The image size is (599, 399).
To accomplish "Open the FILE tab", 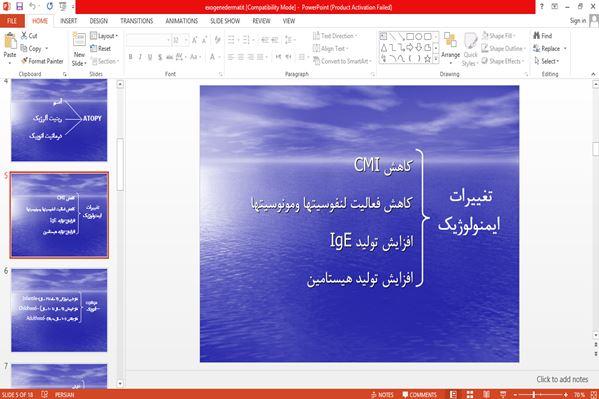I will [12, 21].
